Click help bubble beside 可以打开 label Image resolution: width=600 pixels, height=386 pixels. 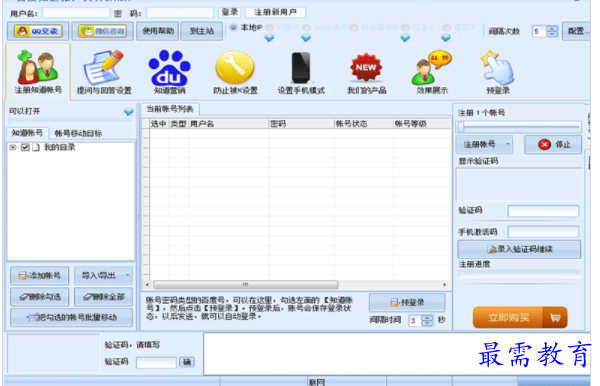pyautogui.click(x=129, y=112)
